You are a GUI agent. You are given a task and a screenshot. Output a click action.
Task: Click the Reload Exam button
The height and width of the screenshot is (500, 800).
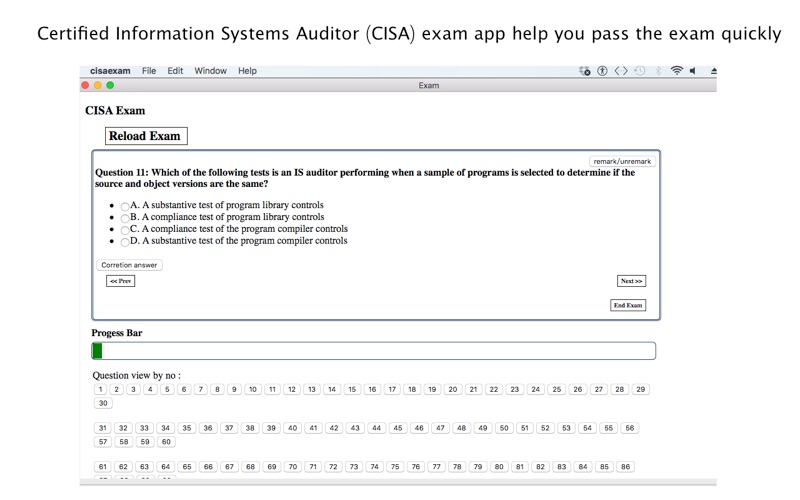(x=146, y=136)
